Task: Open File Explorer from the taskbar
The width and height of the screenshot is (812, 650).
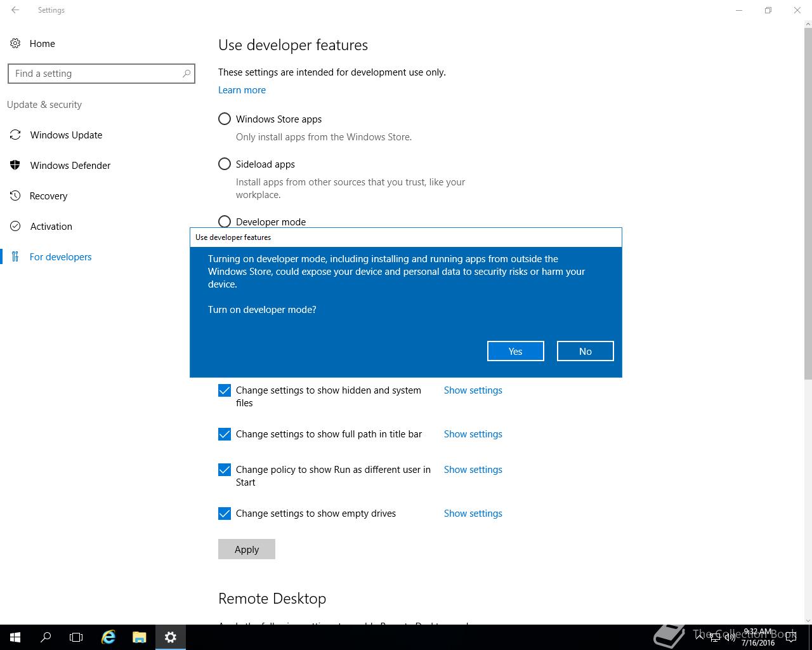Action: [x=140, y=637]
